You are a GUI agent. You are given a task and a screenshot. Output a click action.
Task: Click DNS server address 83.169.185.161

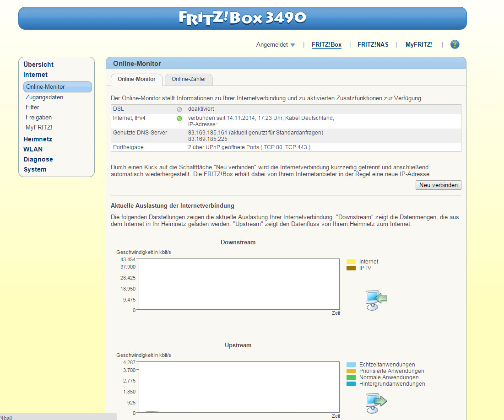point(208,132)
